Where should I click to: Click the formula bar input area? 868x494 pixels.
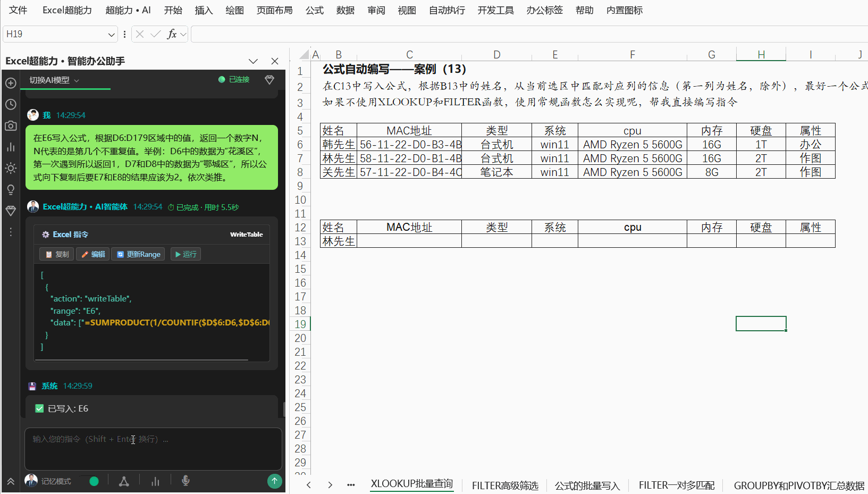tap(529, 34)
